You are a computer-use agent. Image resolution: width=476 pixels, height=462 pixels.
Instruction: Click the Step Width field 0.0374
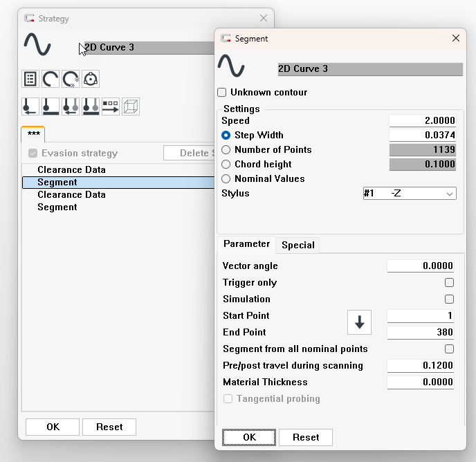pyautogui.click(x=423, y=135)
